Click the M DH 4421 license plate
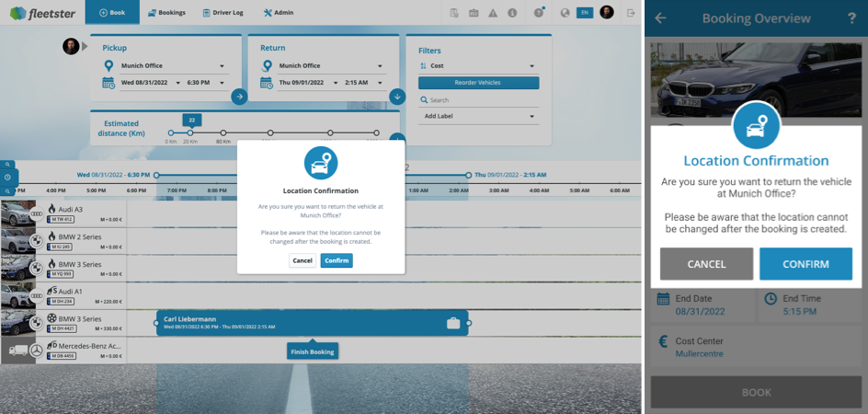 coord(61,328)
